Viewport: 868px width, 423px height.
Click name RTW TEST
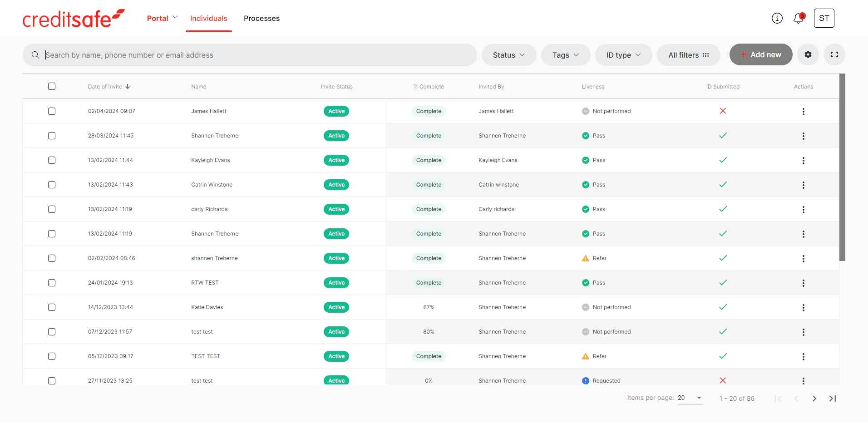coord(205,283)
